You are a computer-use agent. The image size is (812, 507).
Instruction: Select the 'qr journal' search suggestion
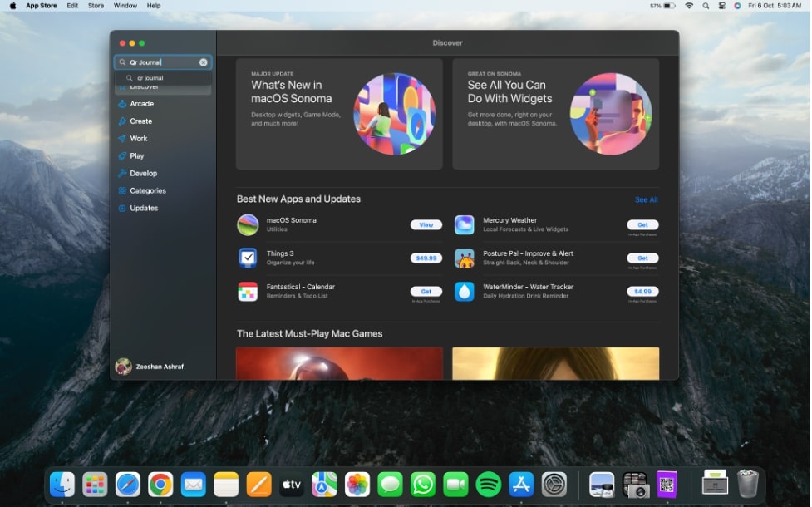pyautogui.click(x=150, y=78)
